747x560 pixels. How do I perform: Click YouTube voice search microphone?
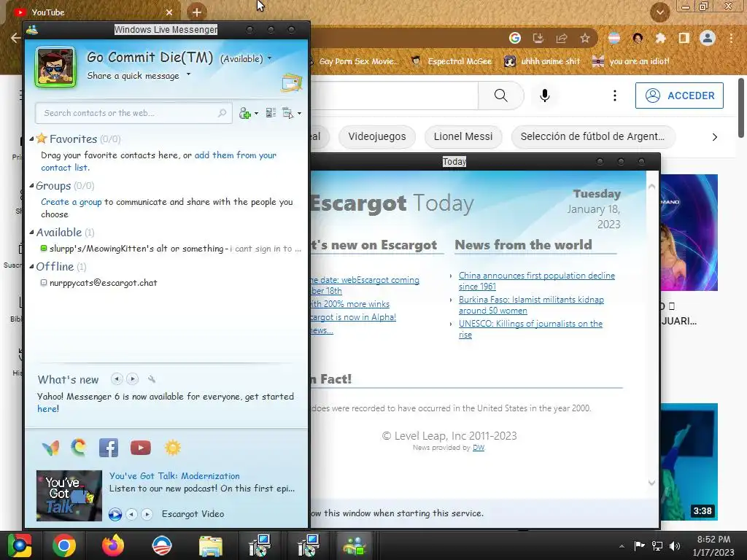pos(545,96)
